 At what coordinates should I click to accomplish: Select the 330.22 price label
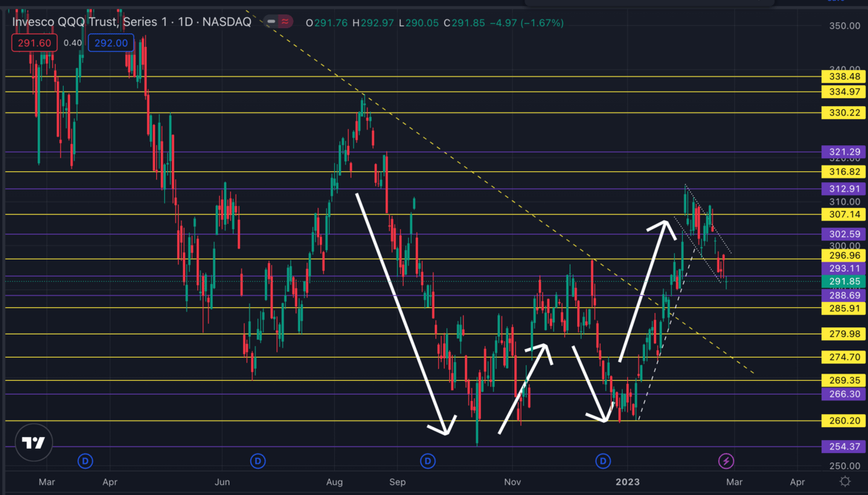tap(844, 113)
